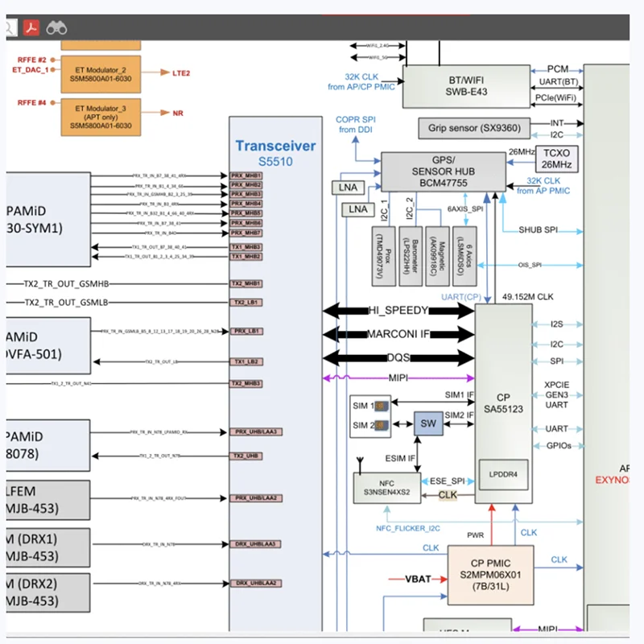Click the 'HI_SPEEDY' bus arrow label
The image size is (644, 644).
[x=398, y=310]
